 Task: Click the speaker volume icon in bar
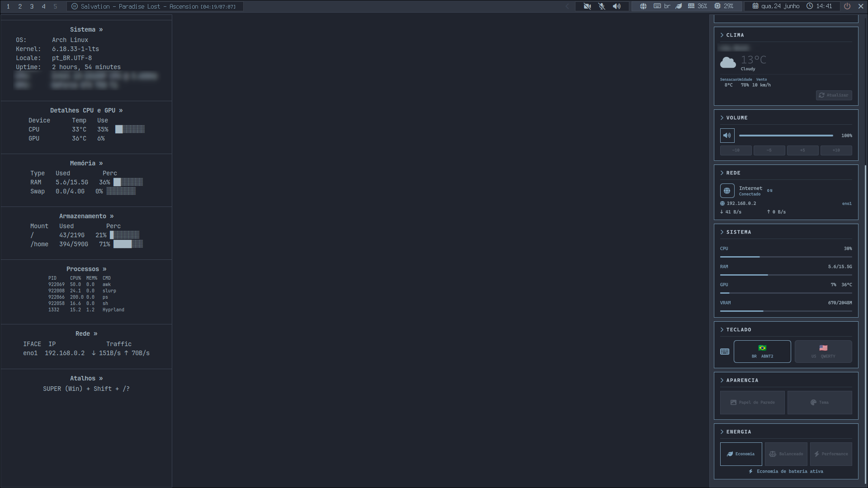(x=617, y=6)
